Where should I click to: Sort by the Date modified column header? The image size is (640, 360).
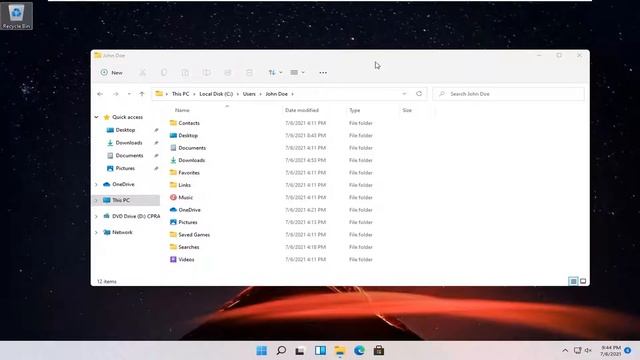click(x=302, y=110)
